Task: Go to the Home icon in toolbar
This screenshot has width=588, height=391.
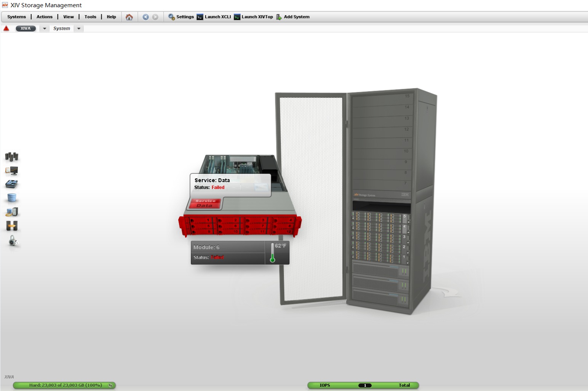Action: pyautogui.click(x=129, y=17)
